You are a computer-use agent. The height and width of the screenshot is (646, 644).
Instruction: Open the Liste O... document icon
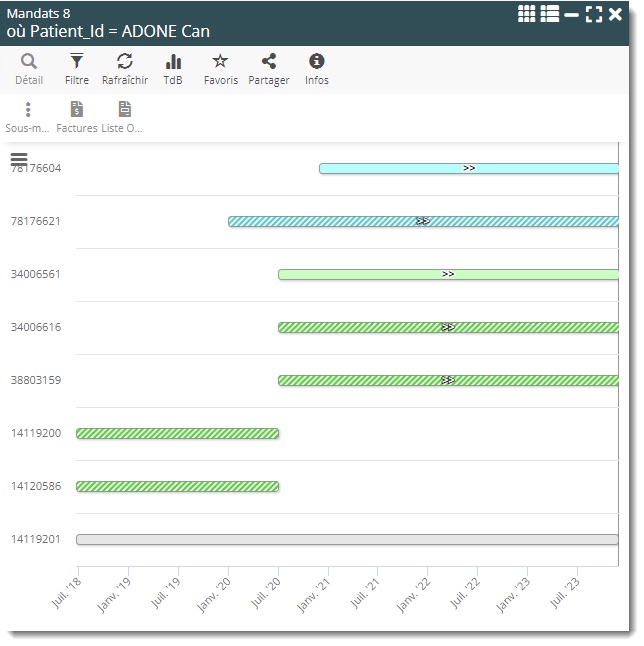coord(124,110)
